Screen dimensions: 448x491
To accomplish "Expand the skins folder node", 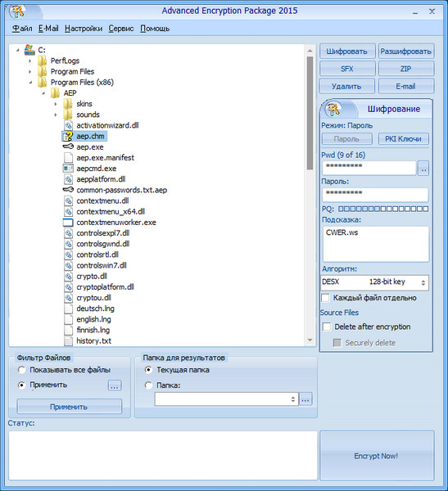I will coord(56,104).
